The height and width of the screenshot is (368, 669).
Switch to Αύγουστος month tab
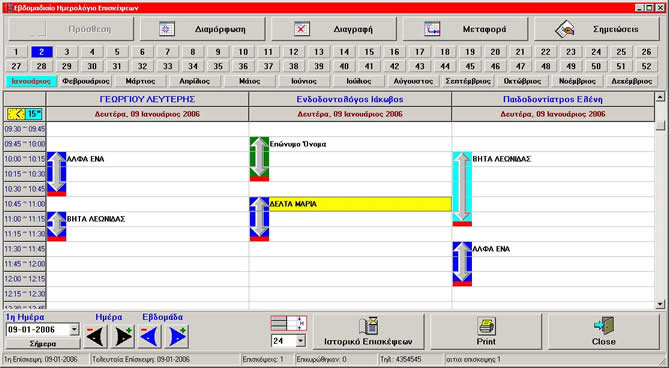click(x=413, y=81)
